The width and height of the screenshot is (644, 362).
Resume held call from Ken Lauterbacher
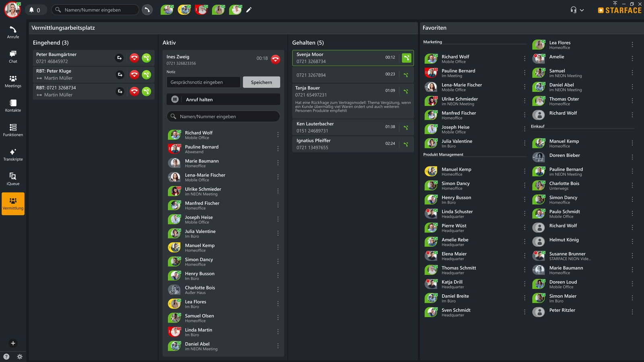point(406,128)
